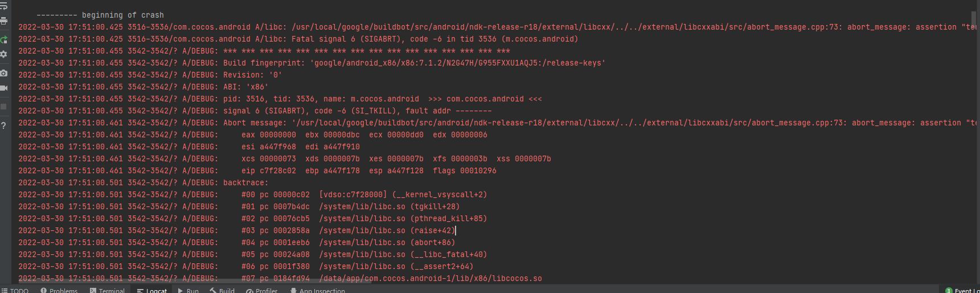The width and height of the screenshot is (980, 293).
Task: Open App Inspection tool window
Action: click(318, 290)
